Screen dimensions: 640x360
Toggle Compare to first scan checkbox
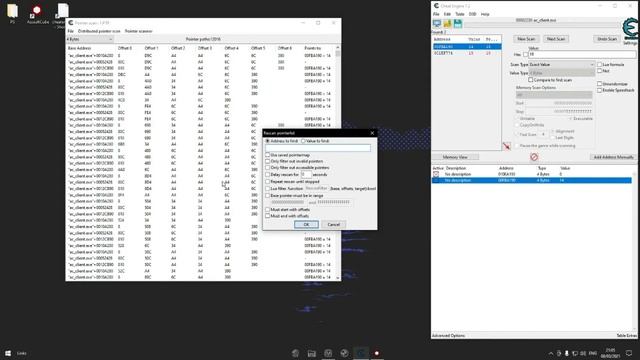(531, 80)
